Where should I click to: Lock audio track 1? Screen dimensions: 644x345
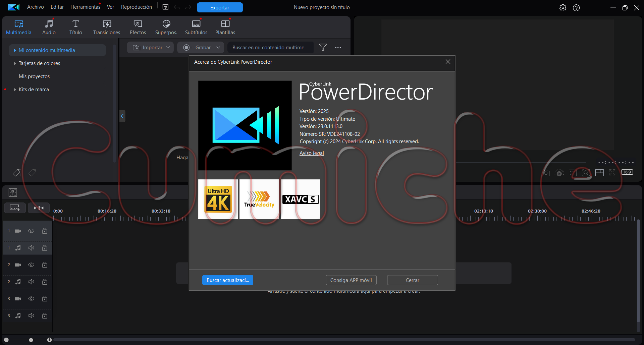point(45,248)
